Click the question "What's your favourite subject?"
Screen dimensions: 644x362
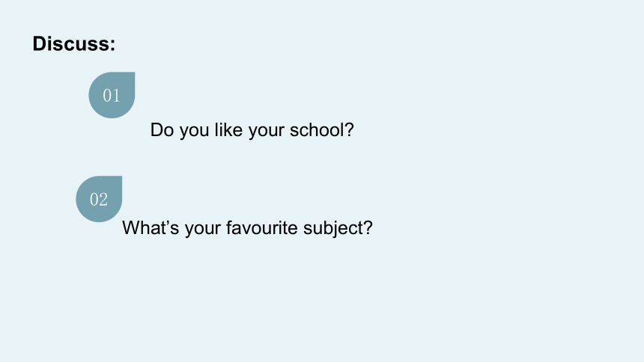pyautogui.click(x=247, y=228)
